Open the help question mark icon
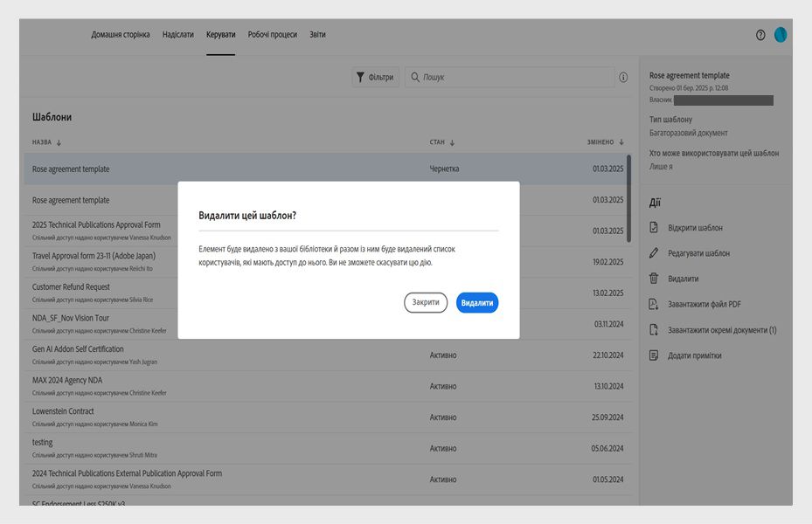This screenshot has width=812, height=524. pyautogui.click(x=760, y=35)
